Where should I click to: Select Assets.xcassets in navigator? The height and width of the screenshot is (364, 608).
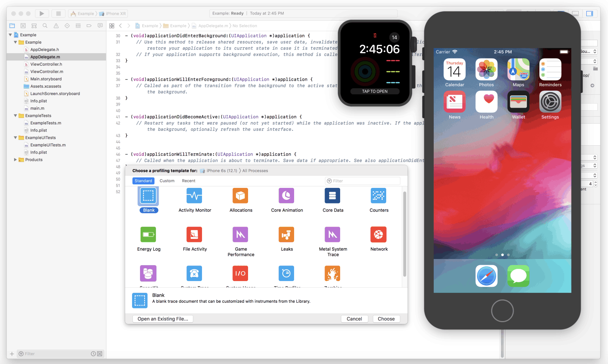pyautogui.click(x=46, y=86)
